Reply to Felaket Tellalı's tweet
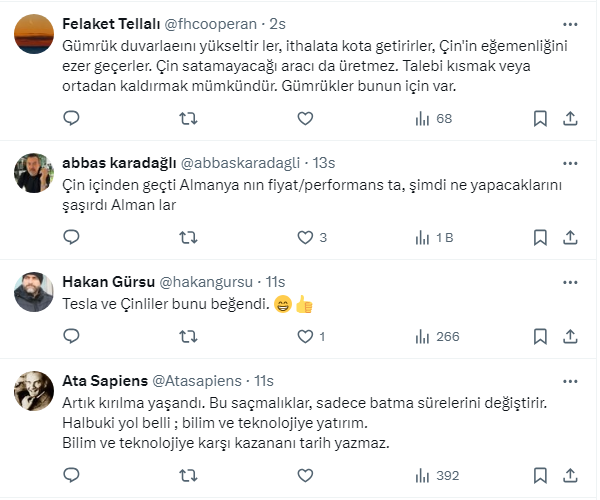 71,119
